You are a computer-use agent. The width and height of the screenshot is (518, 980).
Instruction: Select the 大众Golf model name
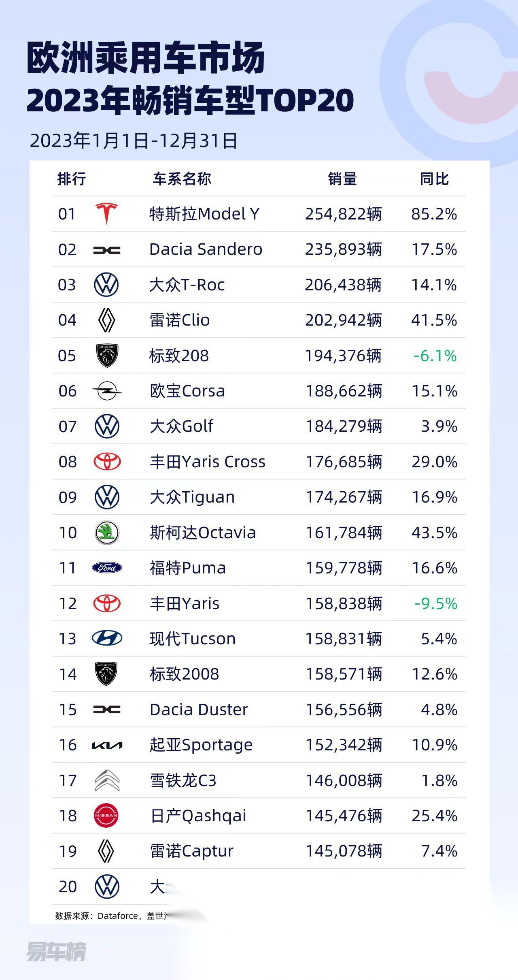(x=181, y=426)
